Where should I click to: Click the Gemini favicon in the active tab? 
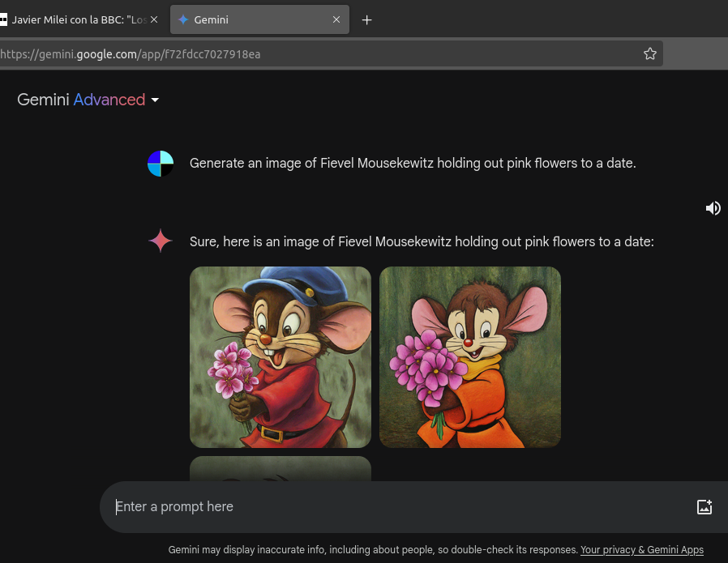point(183,19)
